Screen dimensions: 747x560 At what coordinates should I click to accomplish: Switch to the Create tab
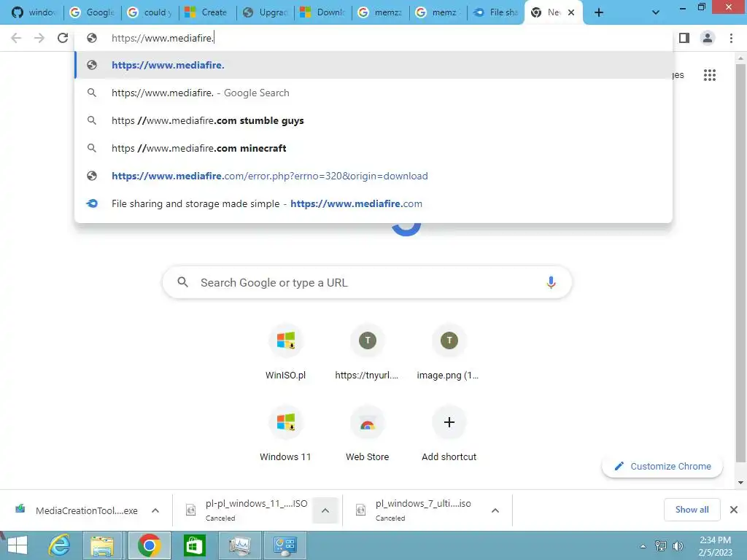pos(208,12)
